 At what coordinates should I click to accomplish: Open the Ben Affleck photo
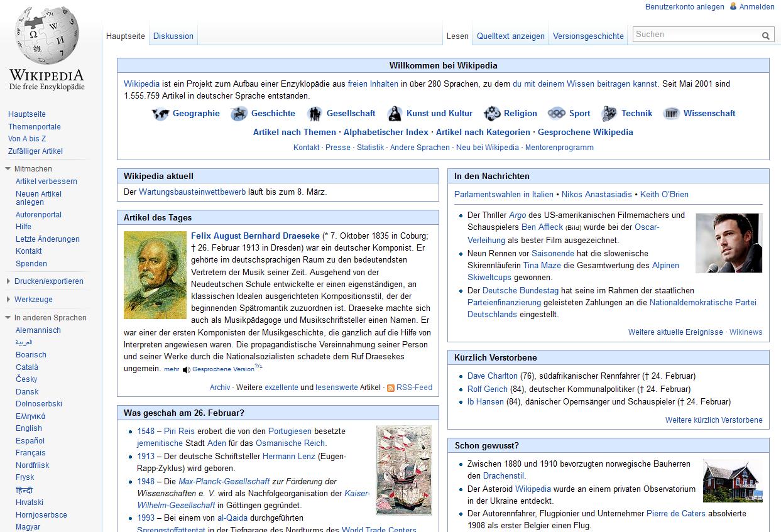pos(729,243)
